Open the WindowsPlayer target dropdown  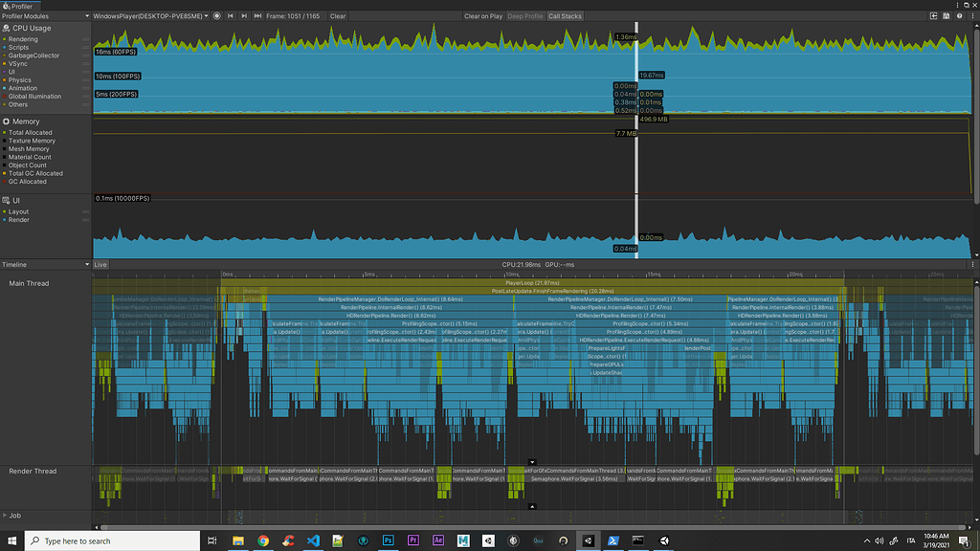(150, 16)
